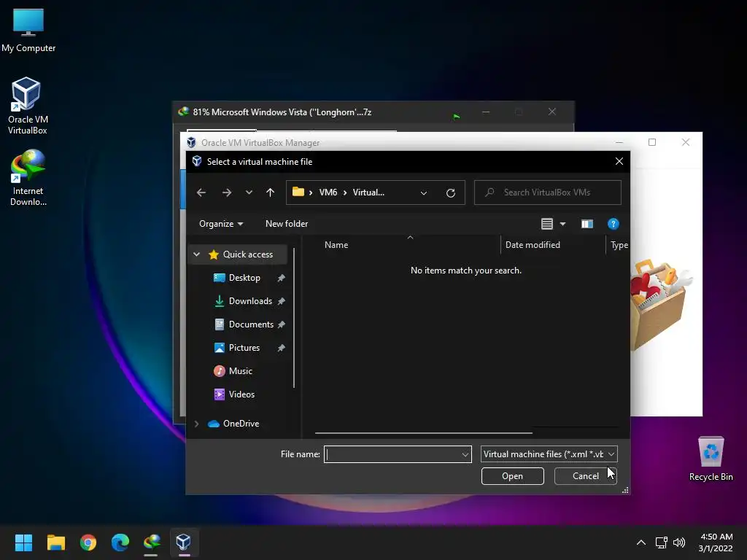
Task: Click the pin icon next to Desktop
Action: coord(281,278)
